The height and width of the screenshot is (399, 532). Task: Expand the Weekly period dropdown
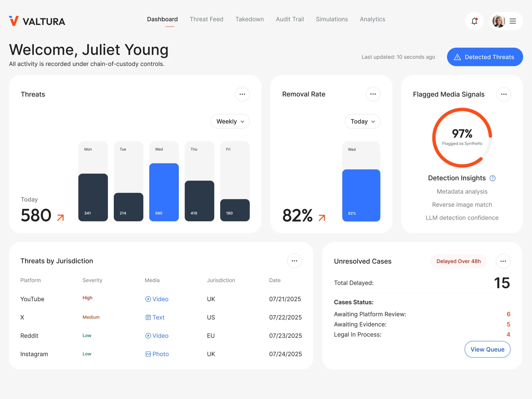pyautogui.click(x=230, y=121)
